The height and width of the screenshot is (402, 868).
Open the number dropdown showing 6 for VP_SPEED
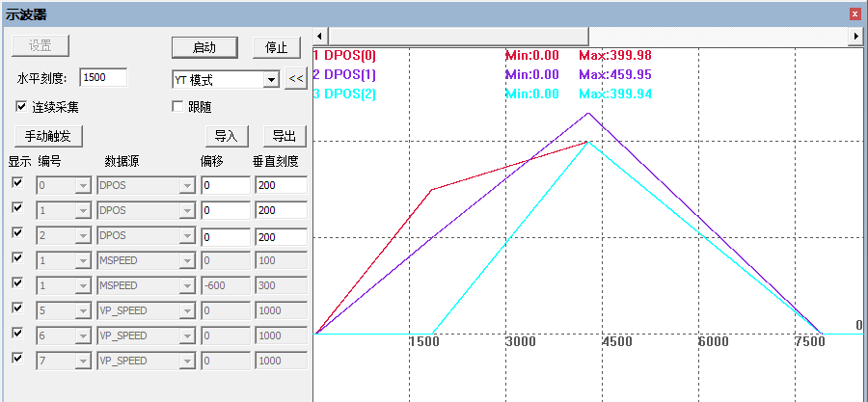pyautogui.click(x=83, y=336)
